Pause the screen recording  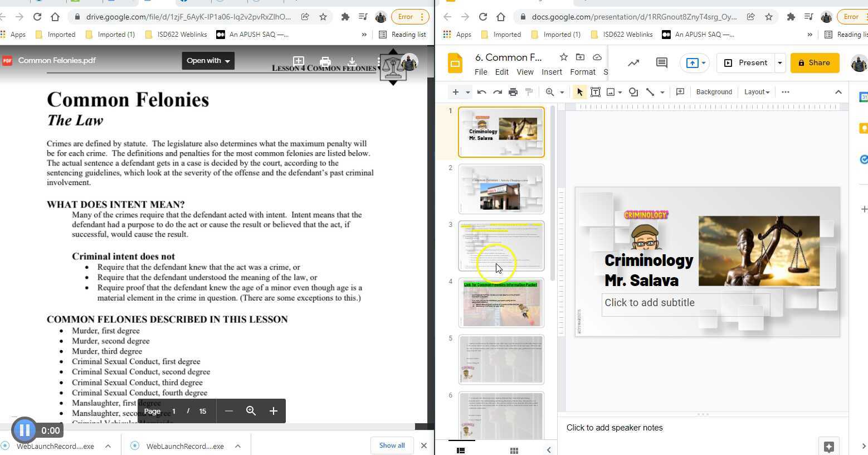25,430
